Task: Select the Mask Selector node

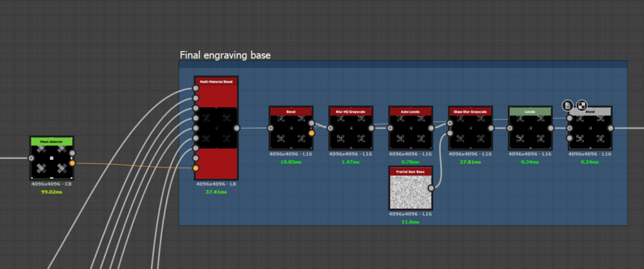Action: (x=52, y=158)
